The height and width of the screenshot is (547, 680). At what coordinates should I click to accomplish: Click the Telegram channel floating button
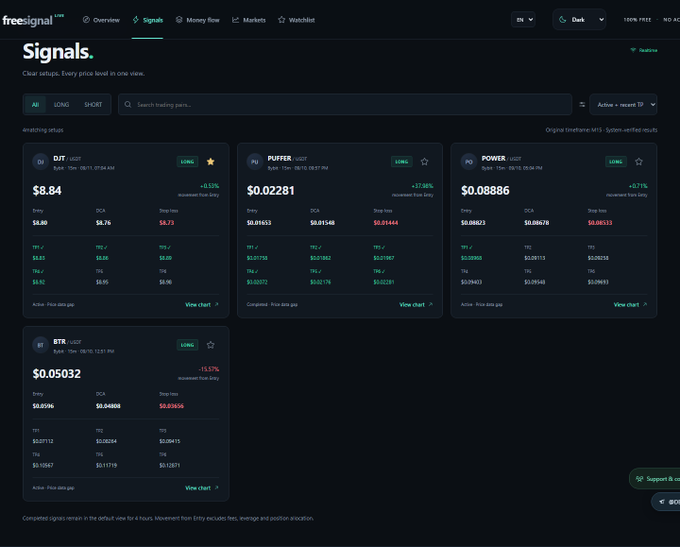pyautogui.click(x=666, y=502)
